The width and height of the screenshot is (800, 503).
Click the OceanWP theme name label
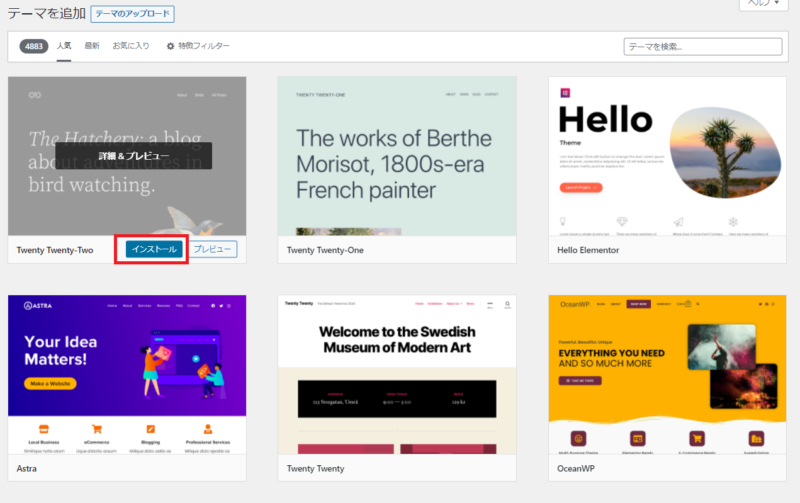coord(576,468)
